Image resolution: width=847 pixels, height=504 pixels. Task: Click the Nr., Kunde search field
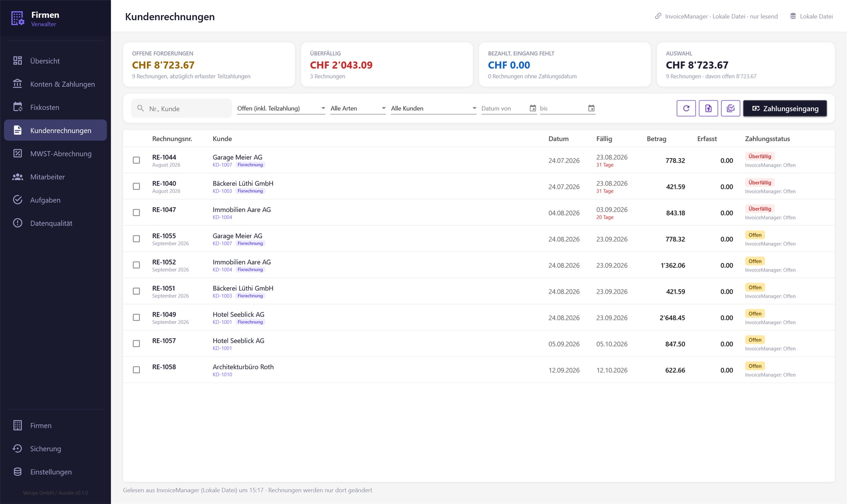[x=181, y=108]
